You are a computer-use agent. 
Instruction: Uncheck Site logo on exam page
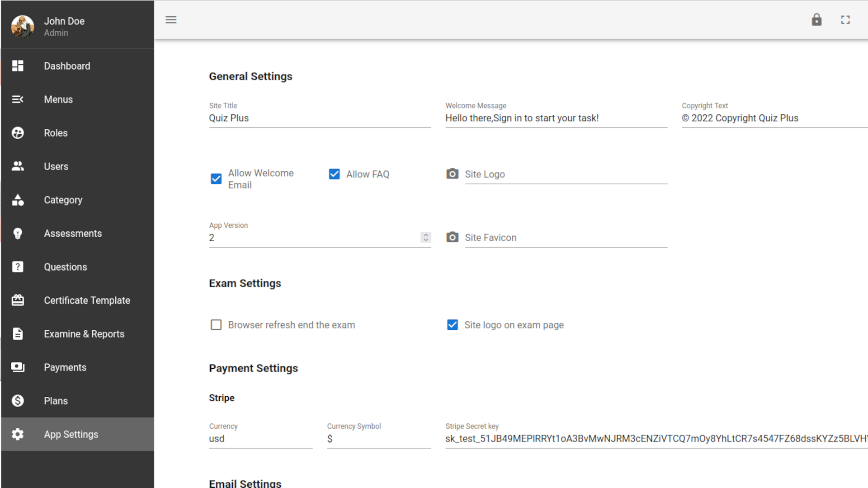[x=452, y=325]
